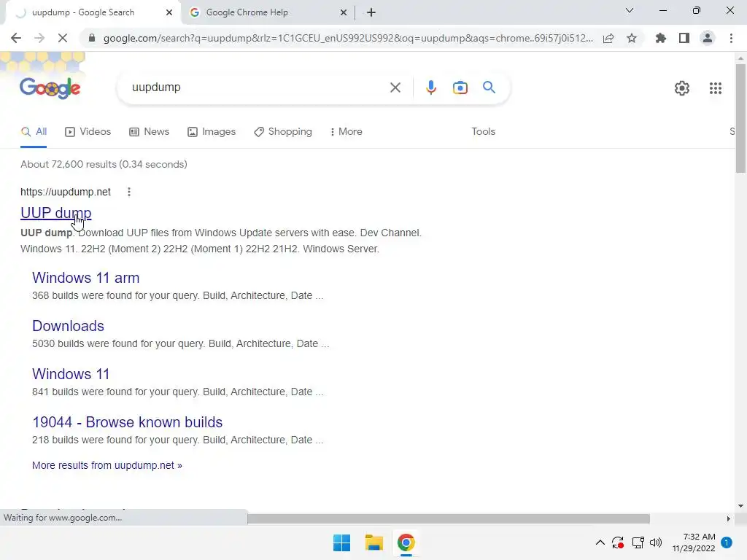Click the vertical scrollbar thumb

pyautogui.click(x=740, y=118)
